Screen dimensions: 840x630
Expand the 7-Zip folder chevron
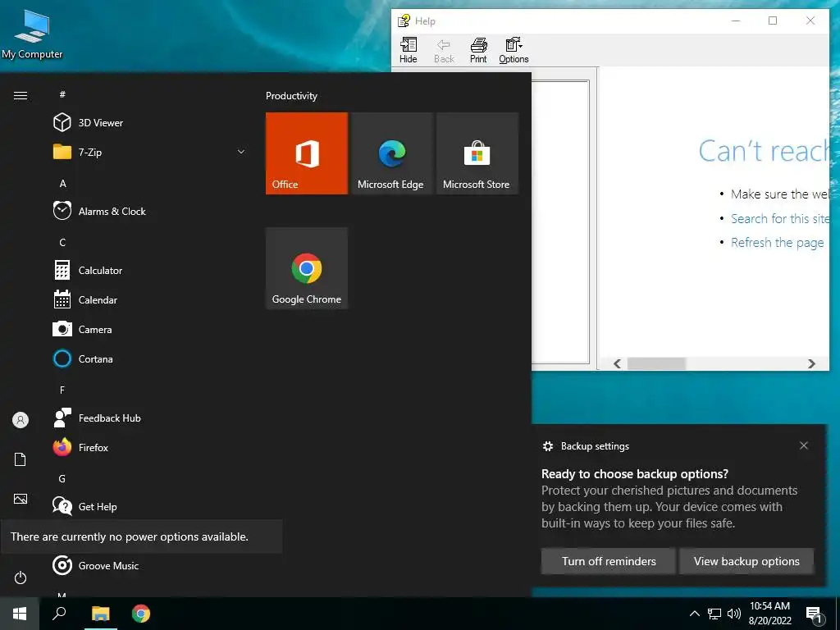[241, 152]
